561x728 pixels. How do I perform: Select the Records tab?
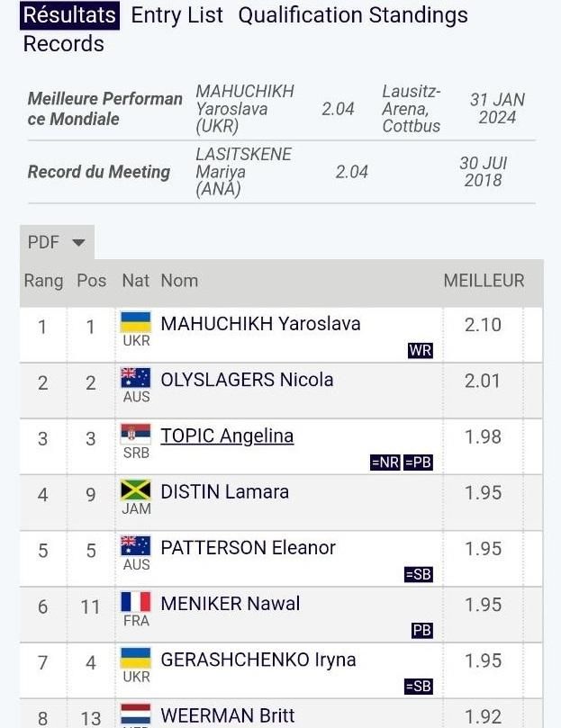click(x=64, y=44)
